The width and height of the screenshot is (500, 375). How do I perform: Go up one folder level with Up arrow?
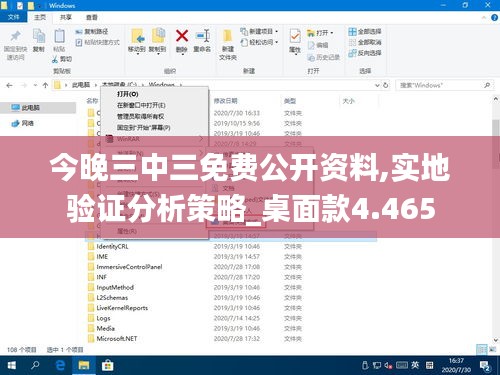click(x=45, y=85)
